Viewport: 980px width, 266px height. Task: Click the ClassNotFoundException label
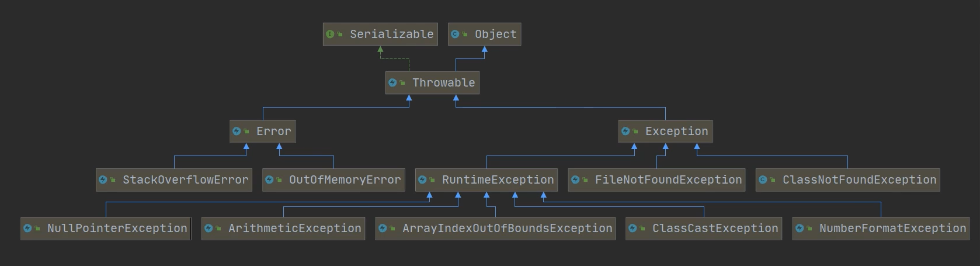pos(859,179)
